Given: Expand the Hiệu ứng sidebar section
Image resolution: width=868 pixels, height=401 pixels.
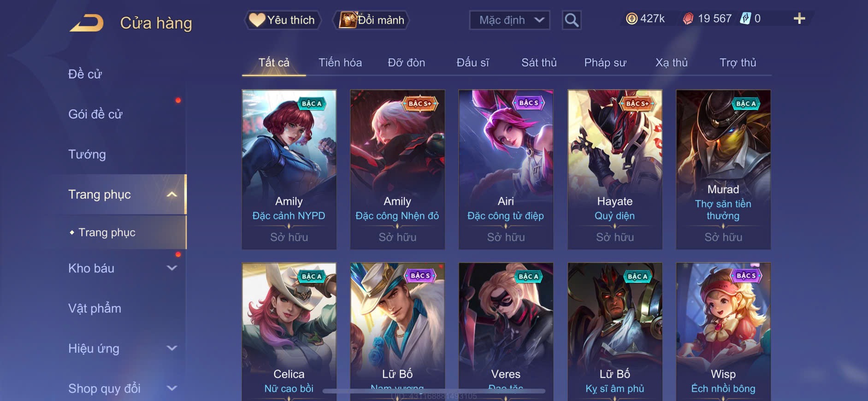Looking at the screenshot, I should tap(171, 348).
